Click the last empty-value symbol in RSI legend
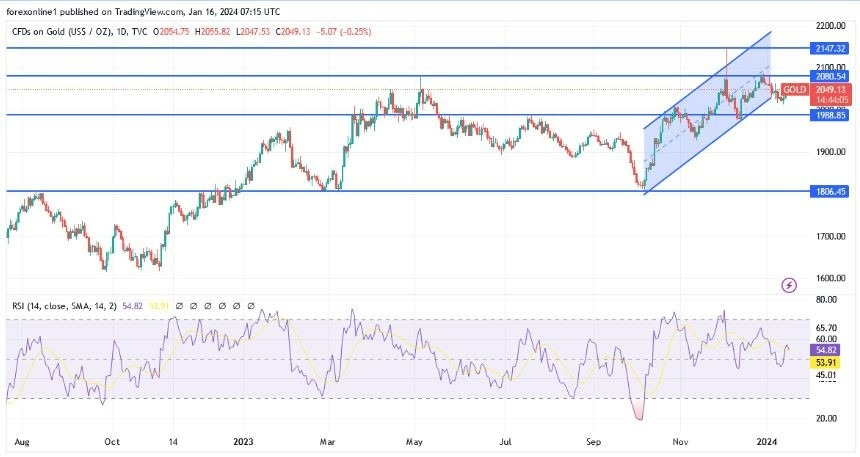The image size is (860, 457). (251, 306)
